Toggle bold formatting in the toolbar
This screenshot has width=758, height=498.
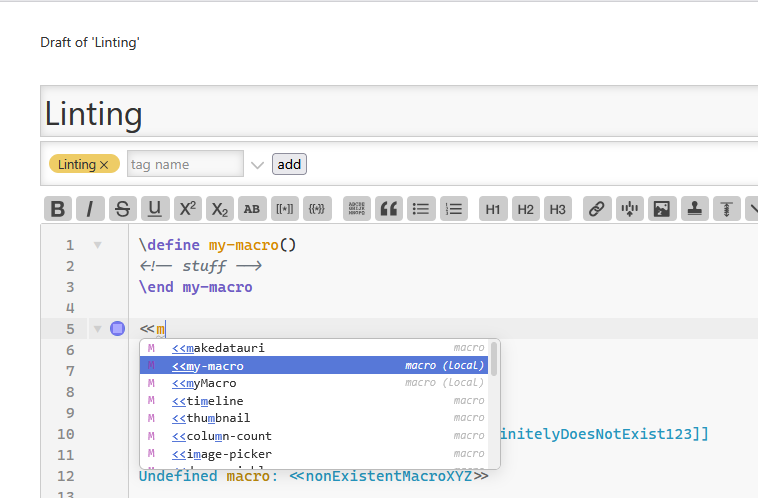(x=58, y=209)
